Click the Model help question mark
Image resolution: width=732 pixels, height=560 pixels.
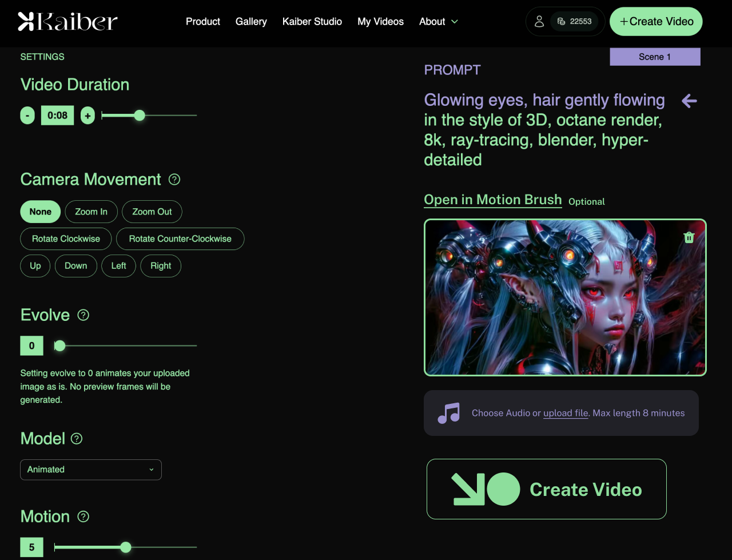77,438
